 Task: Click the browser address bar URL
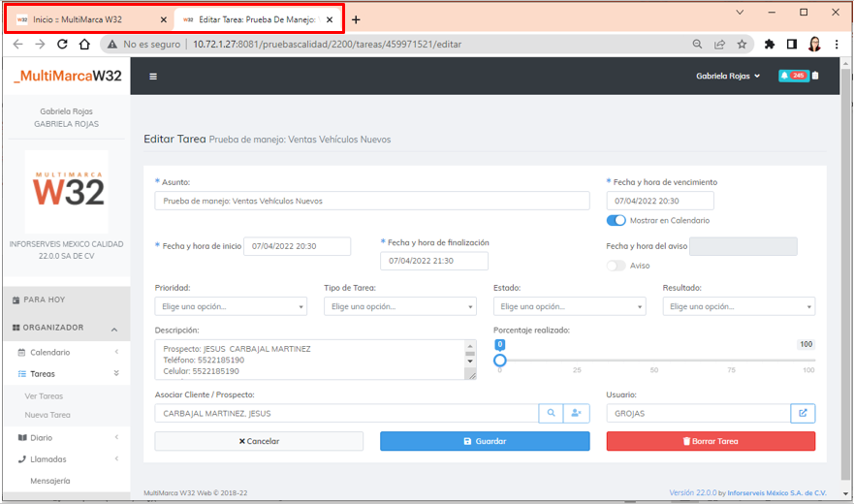click(x=327, y=45)
